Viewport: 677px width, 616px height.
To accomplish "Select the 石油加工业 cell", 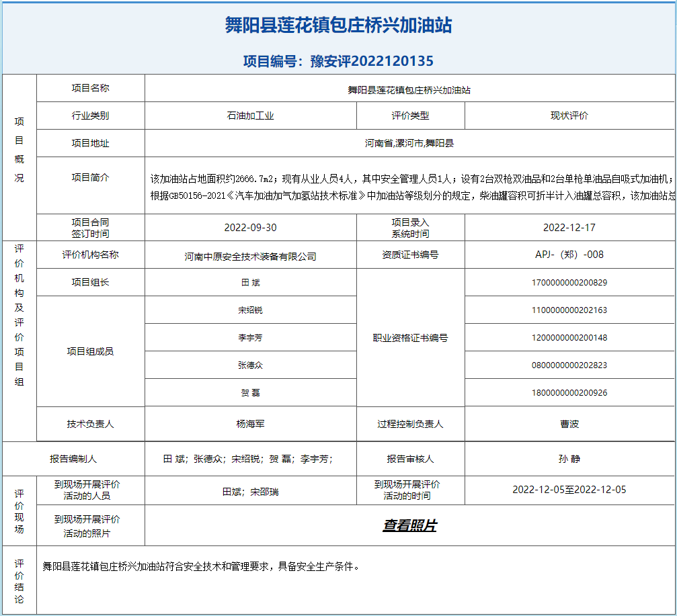I will pyautogui.click(x=250, y=116).
